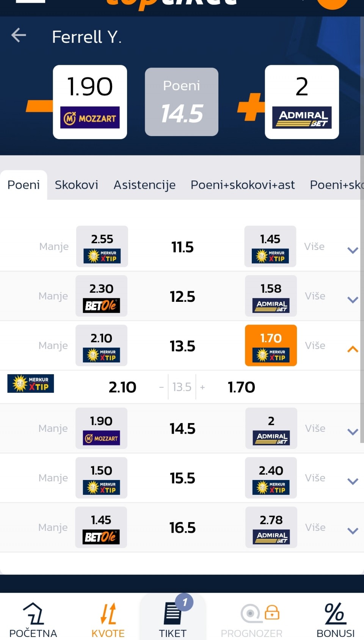The width and height of the screenshot is (364, 640).
Task: Expand the 16.5 points row chevron
Action: pyautogui.click(x=353, y=531)
